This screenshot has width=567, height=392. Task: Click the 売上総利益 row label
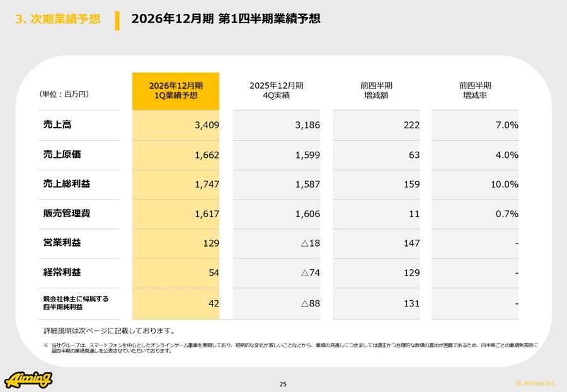tap(67, 184)
